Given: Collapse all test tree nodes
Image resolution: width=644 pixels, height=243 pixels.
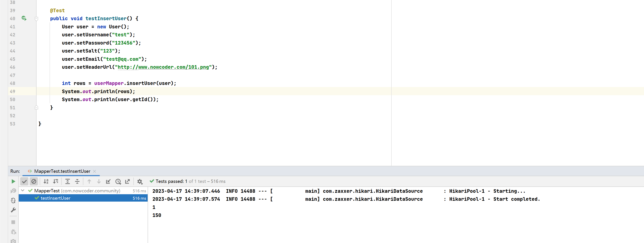Looking at the screenshot, I should pos(77,181).
